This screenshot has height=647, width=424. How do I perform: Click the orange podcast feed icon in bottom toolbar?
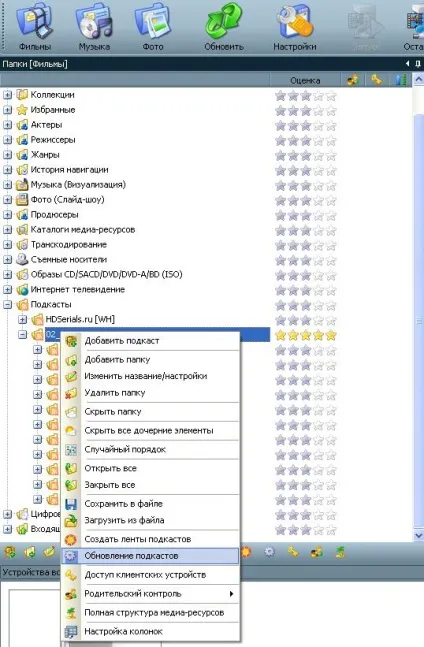coord(246,552)
